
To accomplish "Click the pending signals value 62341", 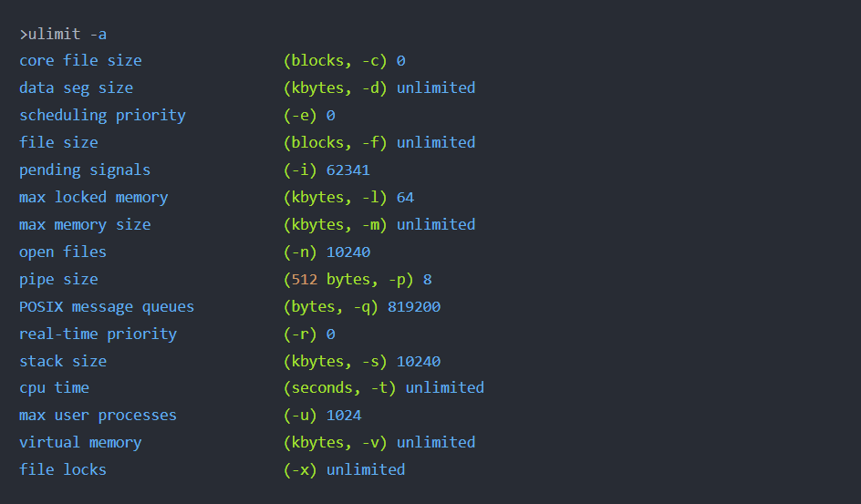I will point(348,170).
